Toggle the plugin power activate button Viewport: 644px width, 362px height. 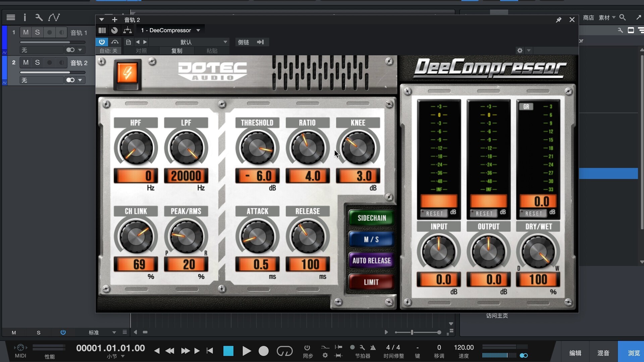click(x=102, y=42)
